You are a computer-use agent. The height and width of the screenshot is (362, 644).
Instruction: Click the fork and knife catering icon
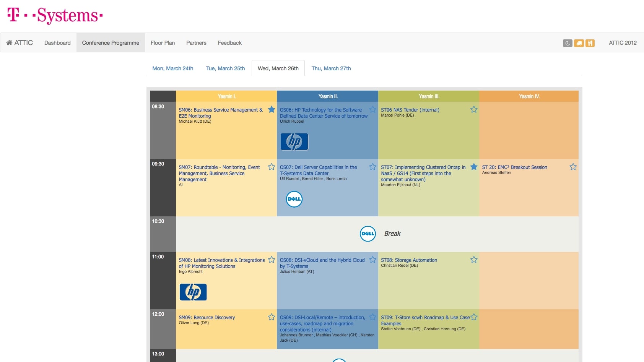[590, 43]
